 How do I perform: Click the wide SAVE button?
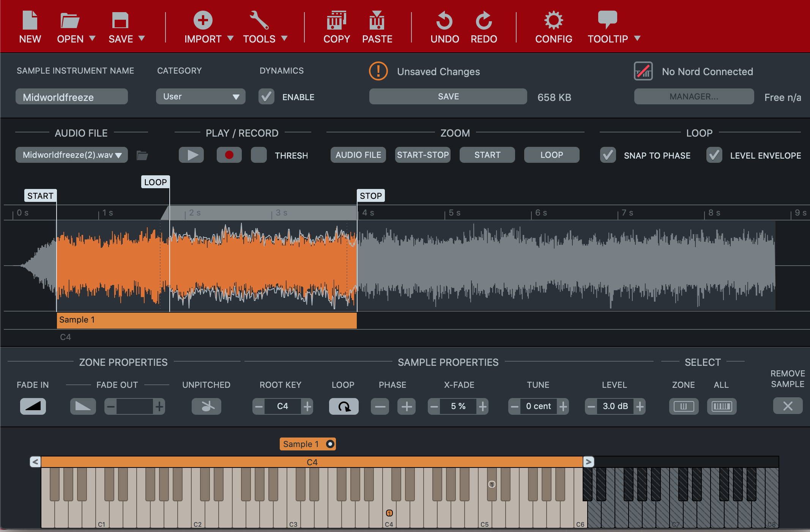coord(448,96)
